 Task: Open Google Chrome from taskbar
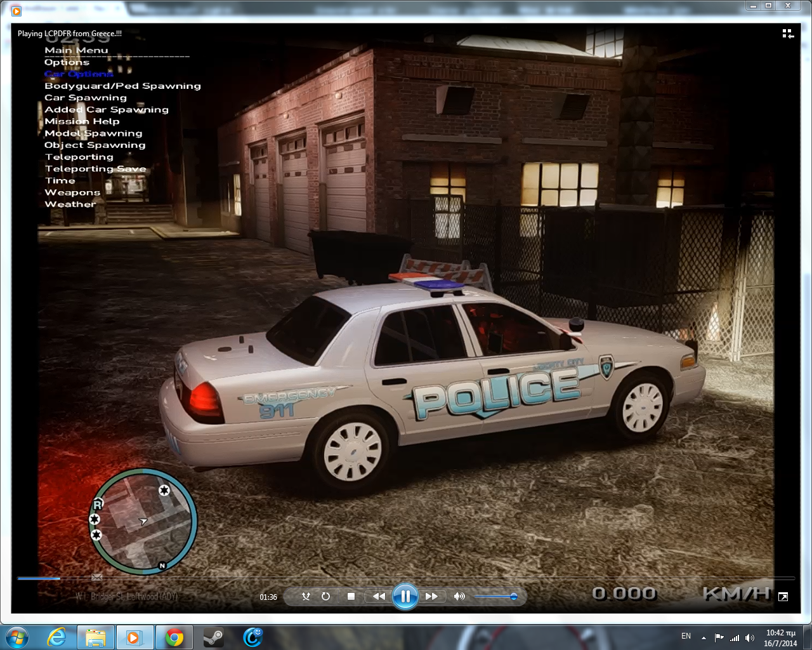click(174, 637)
